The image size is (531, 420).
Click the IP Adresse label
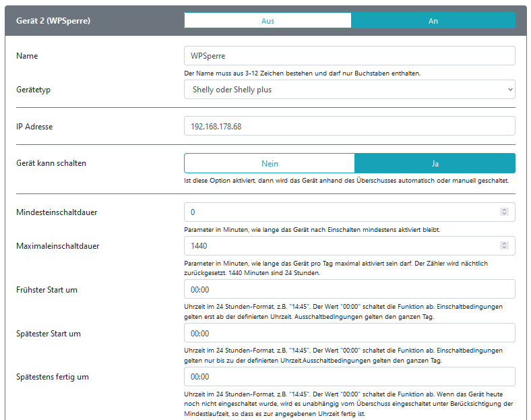(34, 127)
